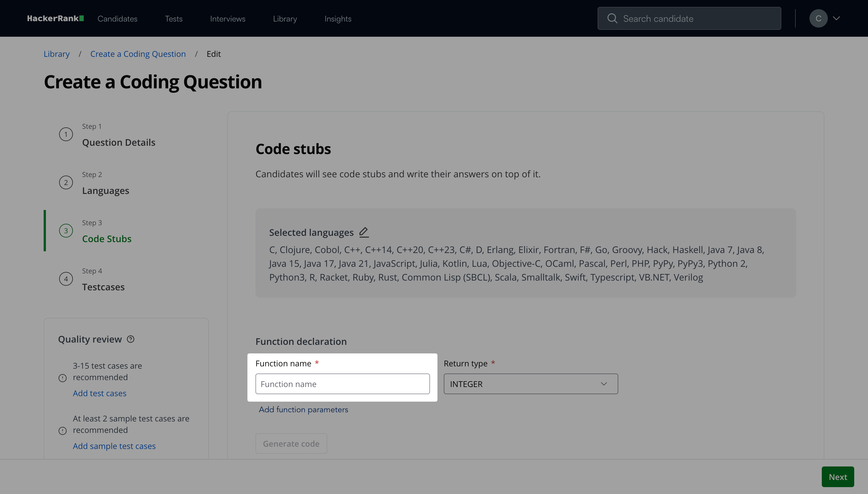Open the Interviews menu

[227, 19]
